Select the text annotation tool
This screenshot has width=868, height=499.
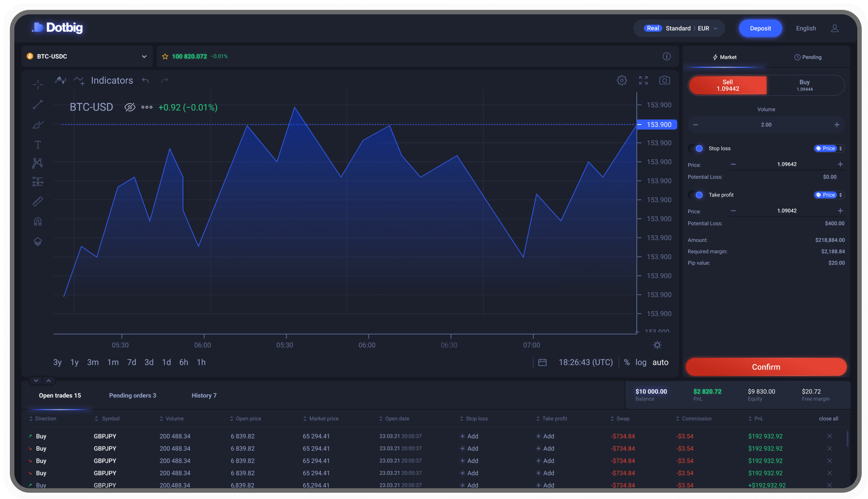pyautogui.click(x=38, y=144)
